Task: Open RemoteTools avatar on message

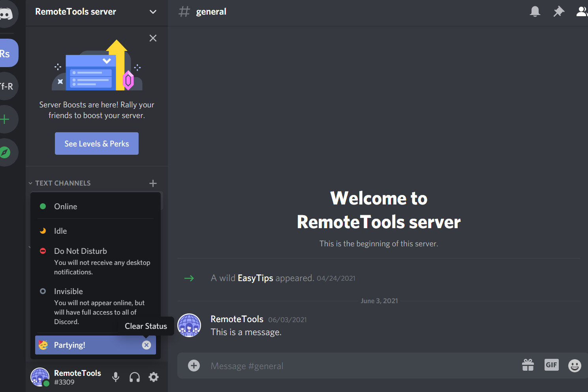Action: tap(189, 325)
